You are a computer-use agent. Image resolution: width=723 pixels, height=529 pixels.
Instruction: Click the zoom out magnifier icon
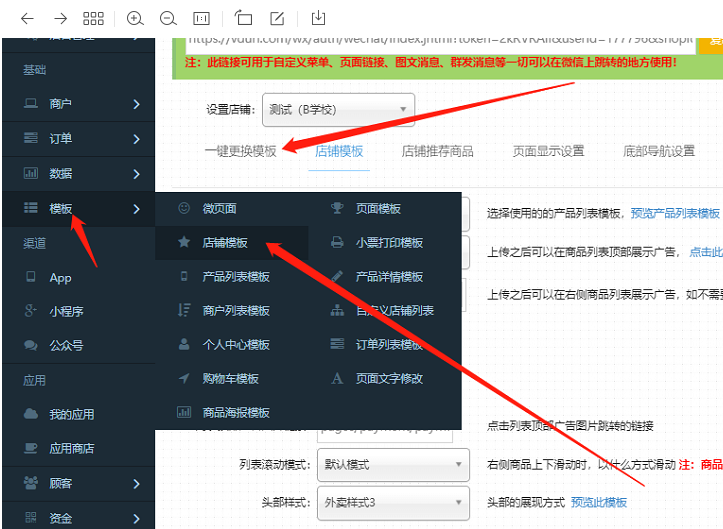click(x=167, y=18)
